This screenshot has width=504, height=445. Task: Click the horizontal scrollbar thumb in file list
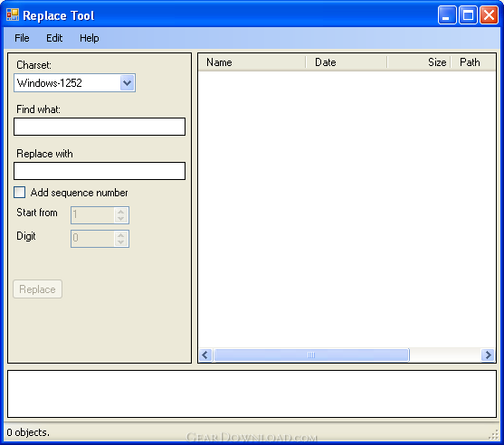pos(311,355)
